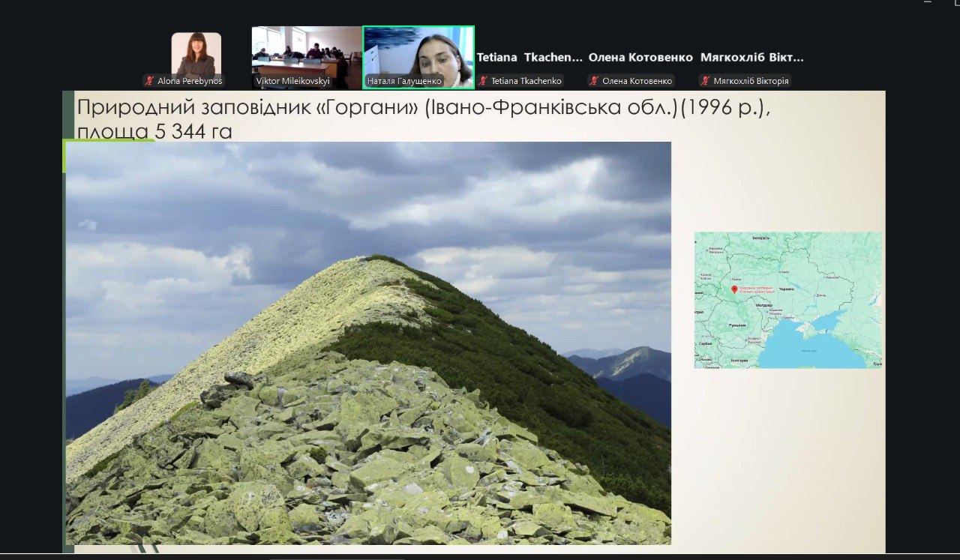Viewport: 960px width, 560px height.
Task: Click Олена Котовенко's muted microphone icon
Action: 594,81
